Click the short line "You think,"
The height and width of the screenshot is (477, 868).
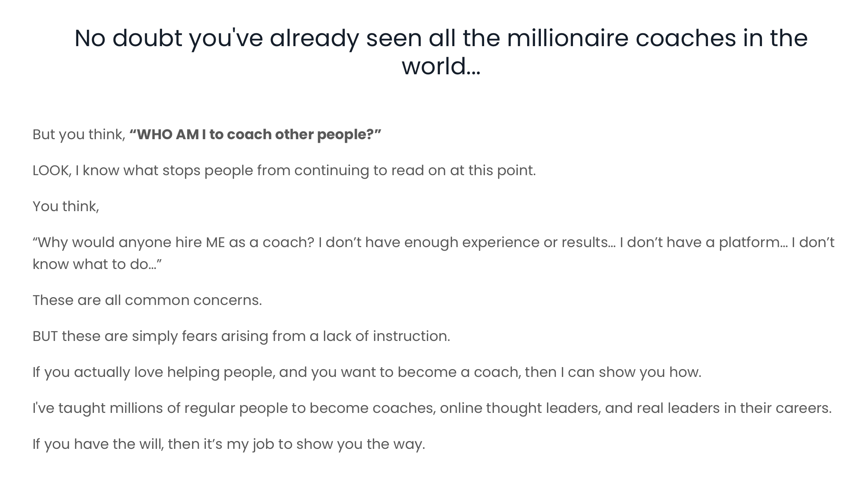click(x=66, y=206)
